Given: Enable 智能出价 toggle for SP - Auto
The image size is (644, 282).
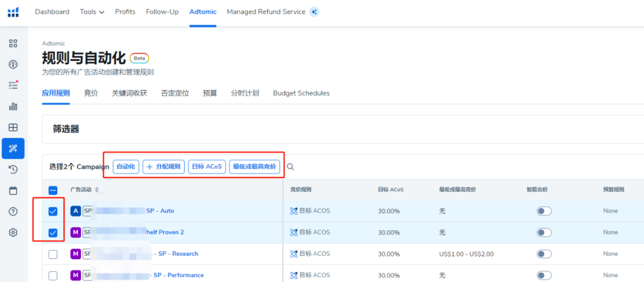Looking at the screenshot, I should (544, 211).
